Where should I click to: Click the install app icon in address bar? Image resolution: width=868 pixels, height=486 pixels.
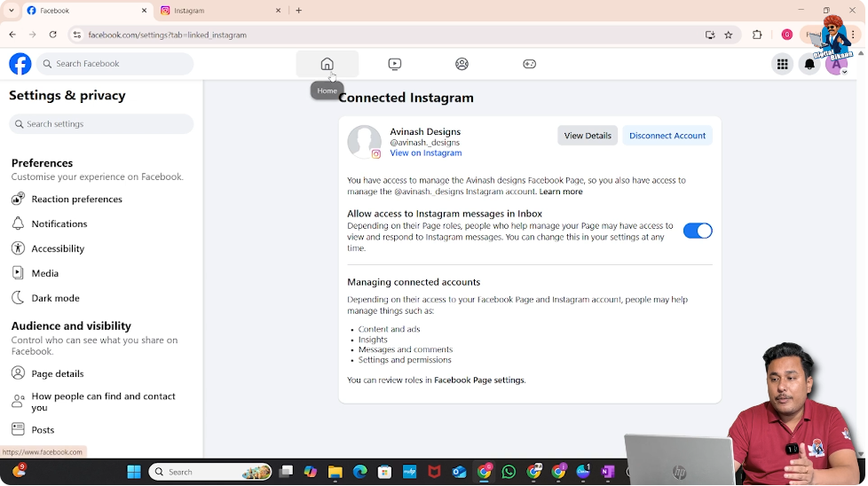[710, 35]
